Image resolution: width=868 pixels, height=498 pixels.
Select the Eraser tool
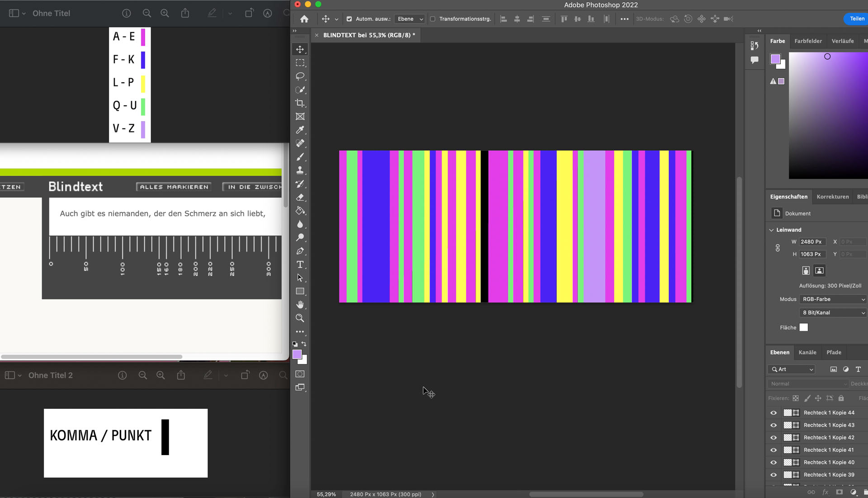(x=300, y=197)
